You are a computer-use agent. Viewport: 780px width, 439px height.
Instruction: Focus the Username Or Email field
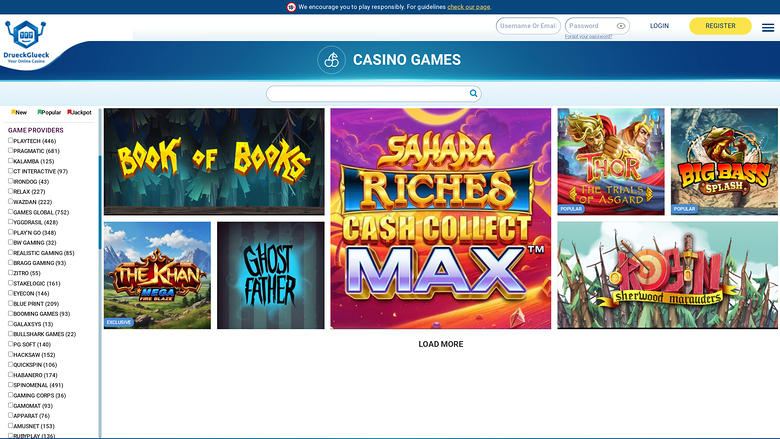click(x=528, y=26)
